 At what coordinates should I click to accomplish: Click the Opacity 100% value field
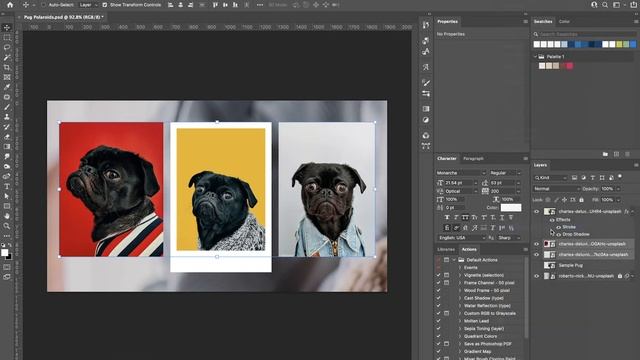click(607, 189)
